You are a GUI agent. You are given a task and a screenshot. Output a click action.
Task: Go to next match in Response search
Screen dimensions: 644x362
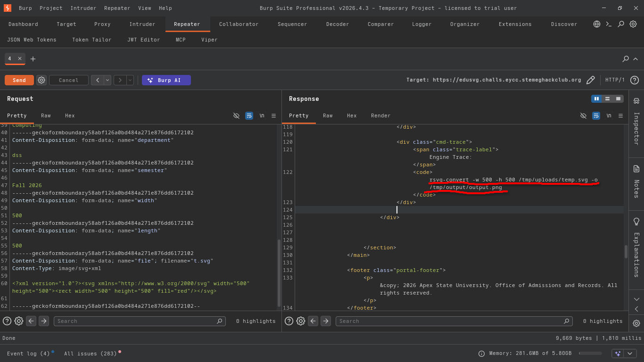coord(326,321)
